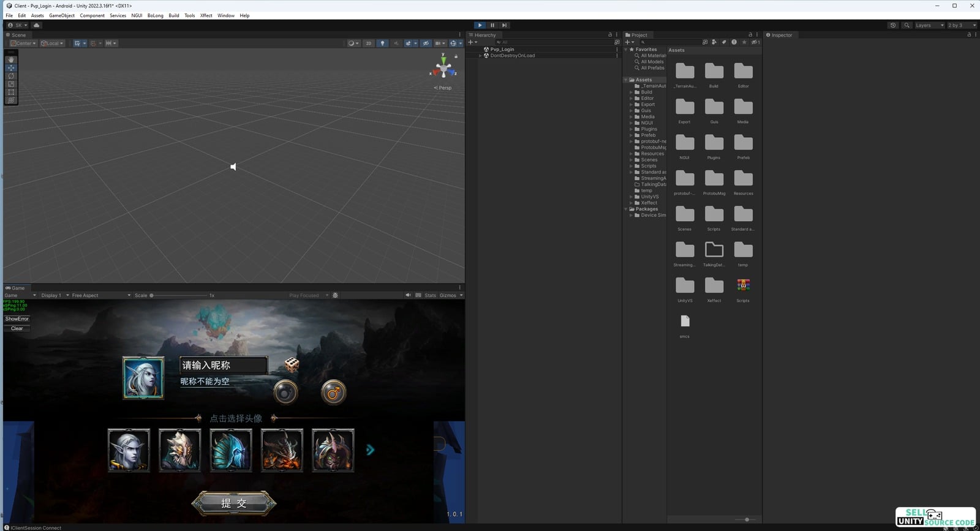Adjust the Game view Scale slider
The image size is (980, 531).
click(x=152, y=295)
